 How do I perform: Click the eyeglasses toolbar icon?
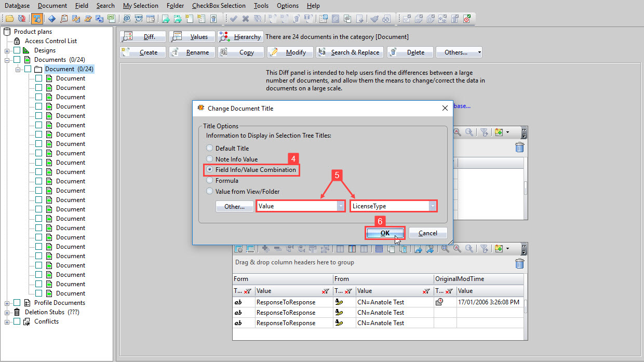386,19
